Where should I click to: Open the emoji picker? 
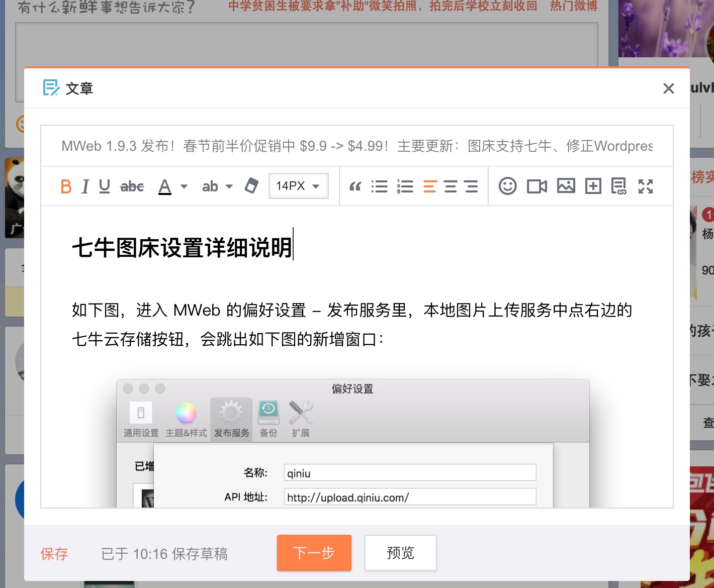click(508, 186)
